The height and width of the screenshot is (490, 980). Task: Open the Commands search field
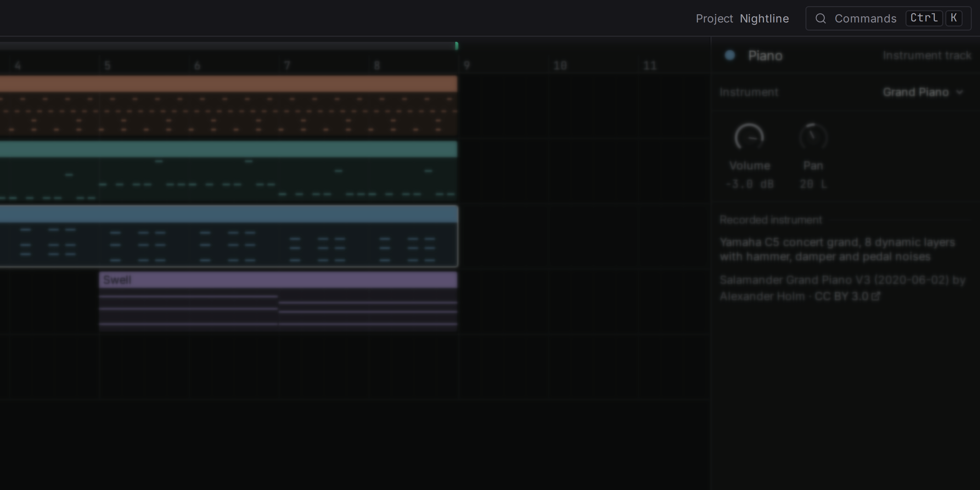[x=888, y=18]
